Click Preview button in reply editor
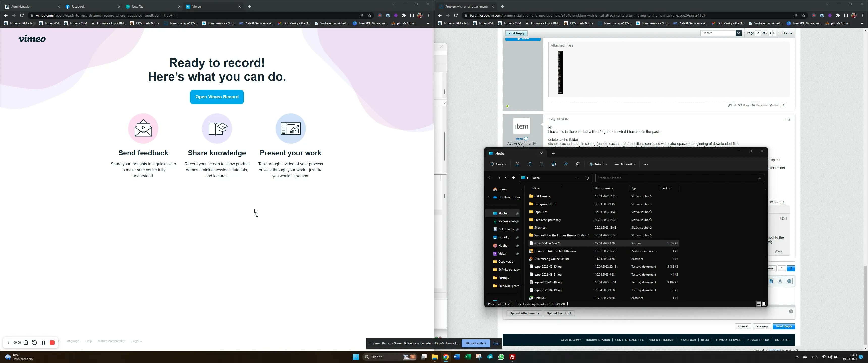The image size is (868, 363). click(x=762, y=326)
